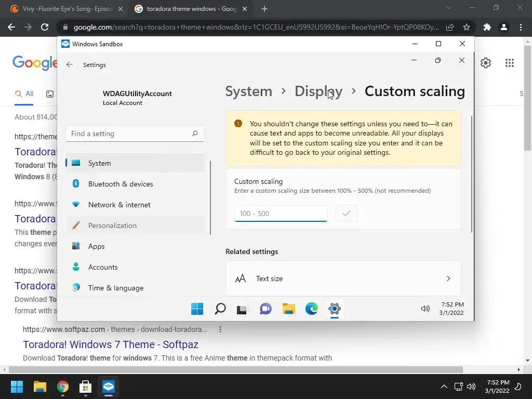Share this page from the address bar
This screenshot has width=532, height=399.
450,27
